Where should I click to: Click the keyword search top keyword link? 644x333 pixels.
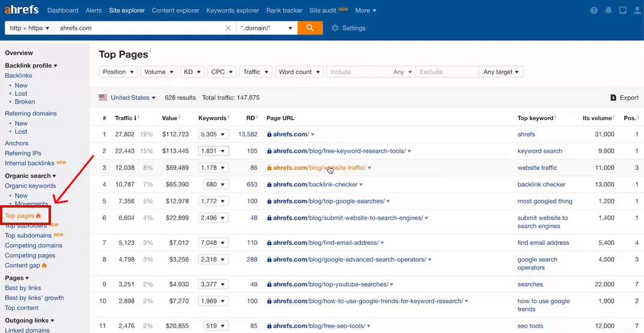click(540, 151)
